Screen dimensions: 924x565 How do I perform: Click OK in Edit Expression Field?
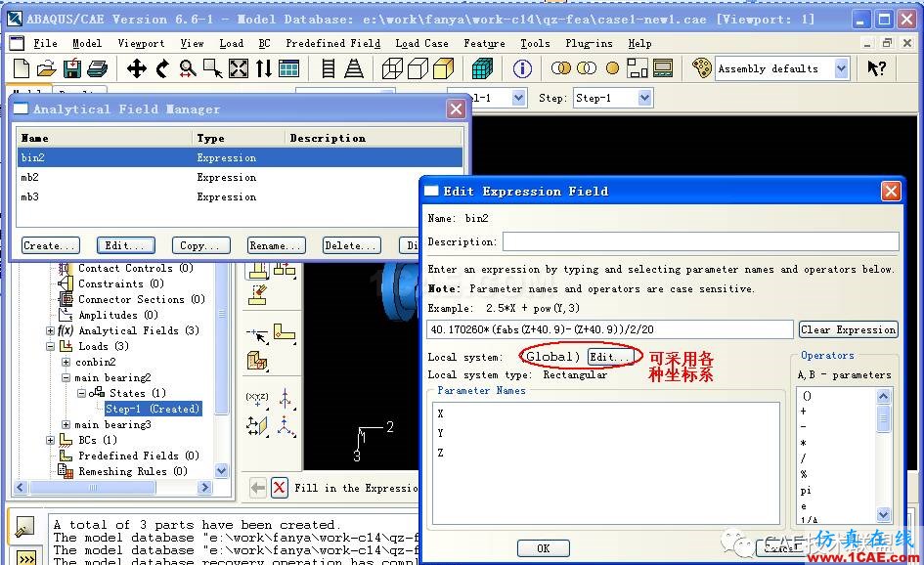pyautogui.click(x=544, y=548)
